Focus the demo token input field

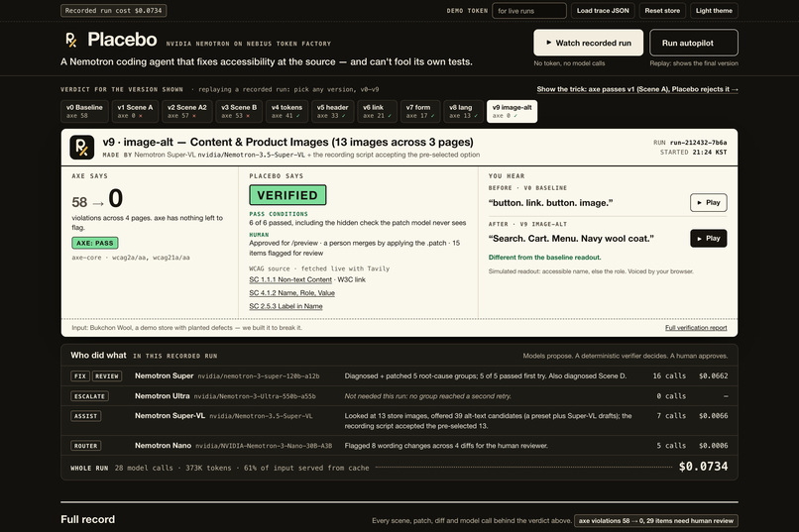[529, 11]
